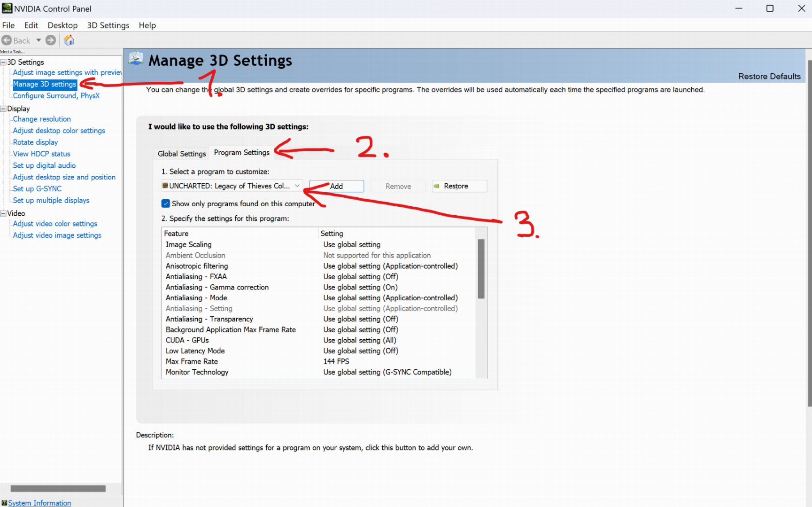This screenshot has height=507, width=812.
Task: Open Adjust desktop size and position
Action: (64, 177)
